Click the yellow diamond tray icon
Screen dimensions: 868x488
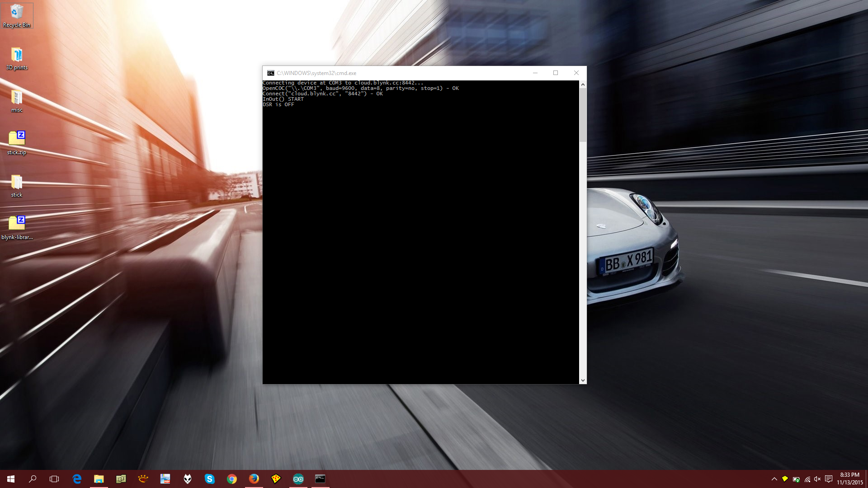click(785, 479)
